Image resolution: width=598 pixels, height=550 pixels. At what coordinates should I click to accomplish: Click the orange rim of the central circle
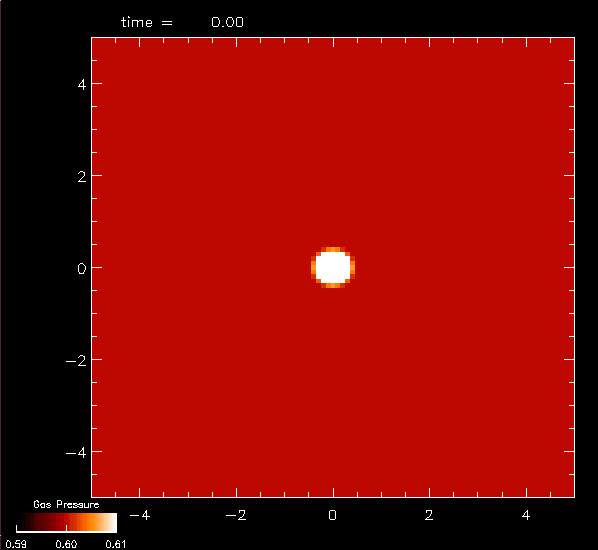pos(333,249)
